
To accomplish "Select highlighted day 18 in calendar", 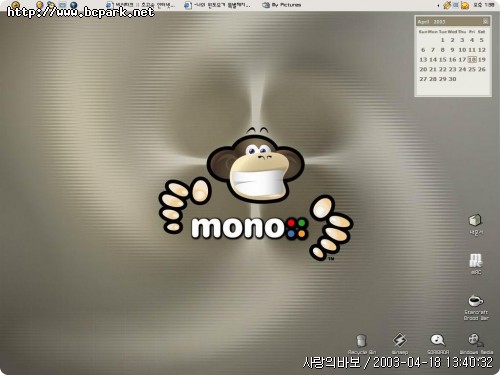I will pos(472,59).
